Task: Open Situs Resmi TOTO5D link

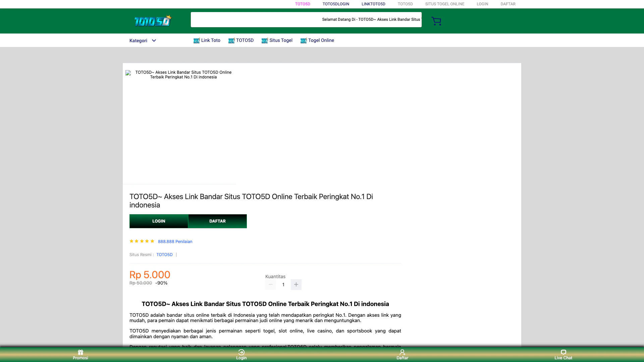Action: tap(164, 255)
